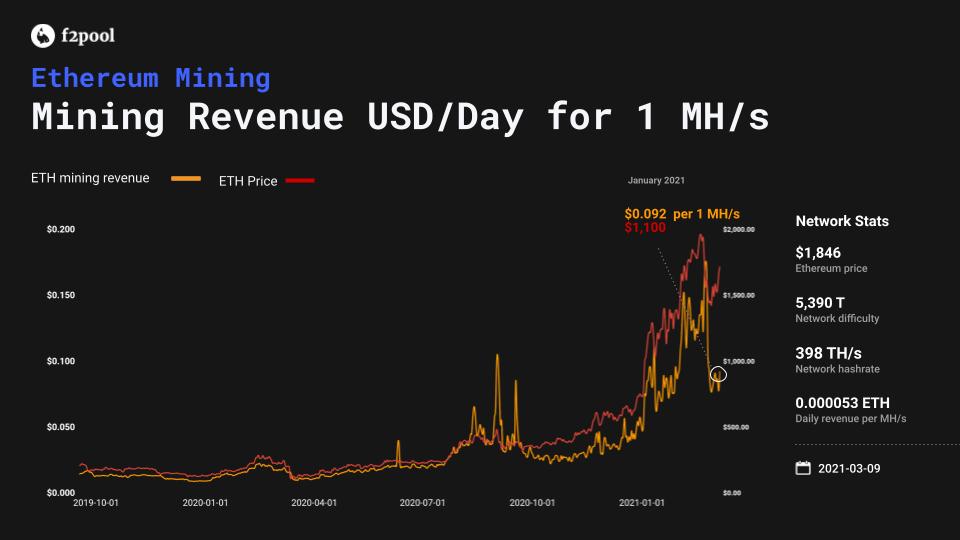Click the f2pool brand name text
Screen dimensions: 960x540
tap(88, 36)
